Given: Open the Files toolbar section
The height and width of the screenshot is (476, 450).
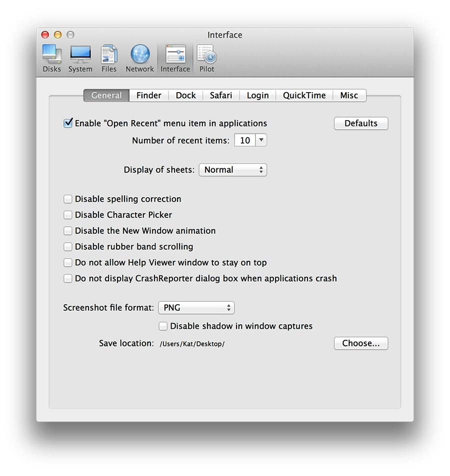Looking at the screenshot, I should (109, 59).
